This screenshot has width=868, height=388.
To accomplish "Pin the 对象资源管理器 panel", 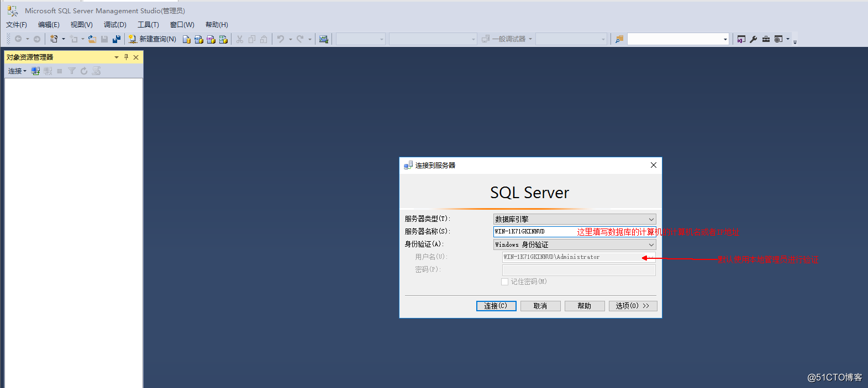I will [x=126, y=57].
